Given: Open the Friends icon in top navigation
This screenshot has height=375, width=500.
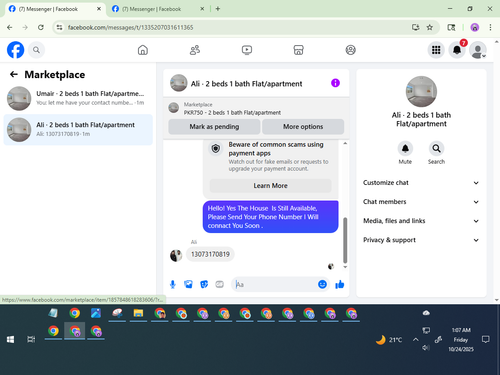Looking at the screenshot, I should pyautogui.click(x=195, y=50).
